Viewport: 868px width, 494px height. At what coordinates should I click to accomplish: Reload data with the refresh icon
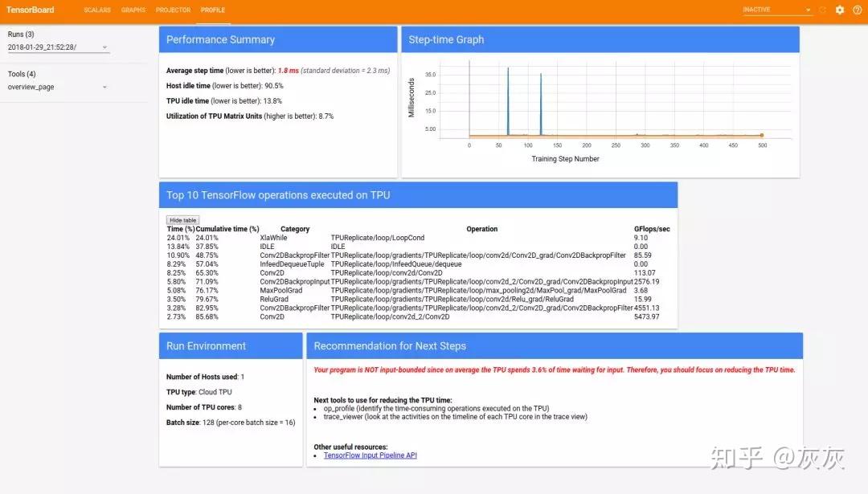pyautogui.click(x=823, y=10)
